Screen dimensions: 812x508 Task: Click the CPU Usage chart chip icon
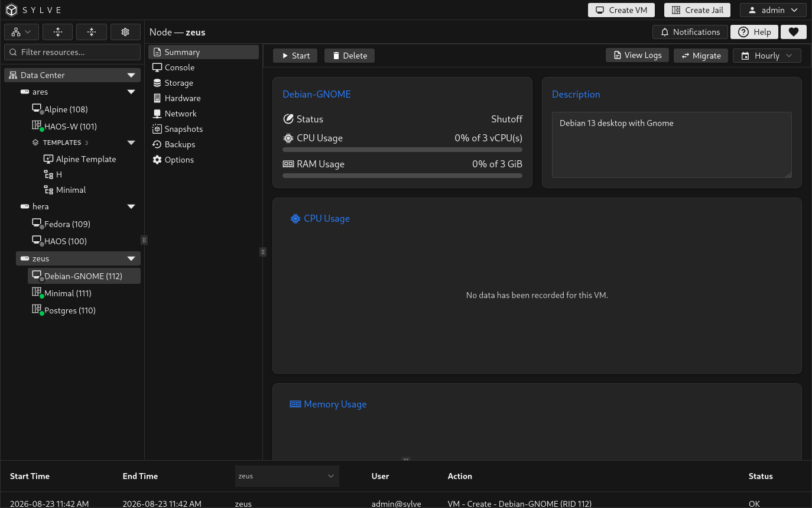(295, 218)
